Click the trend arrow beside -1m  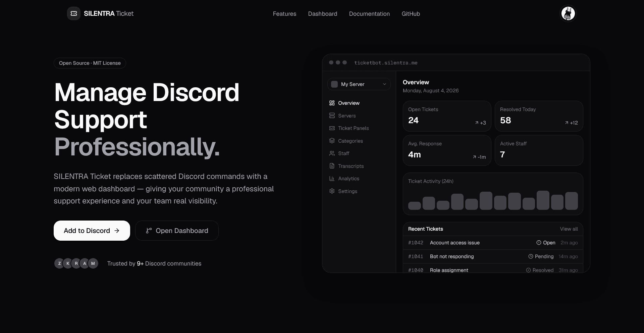pyautogui.click(x=474, y=157)
